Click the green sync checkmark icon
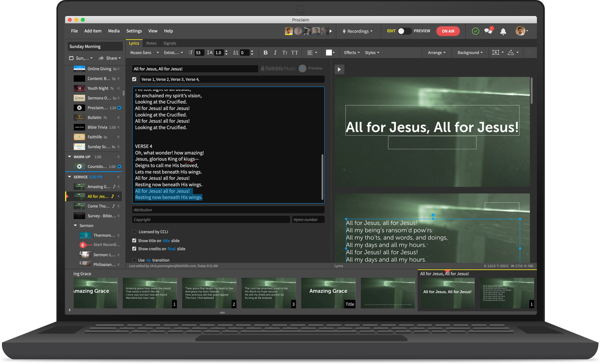602x364 pixels. point(476,31)
